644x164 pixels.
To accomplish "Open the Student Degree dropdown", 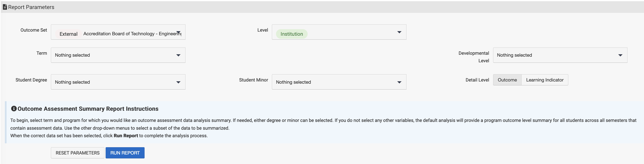I will tap(118, 82).
